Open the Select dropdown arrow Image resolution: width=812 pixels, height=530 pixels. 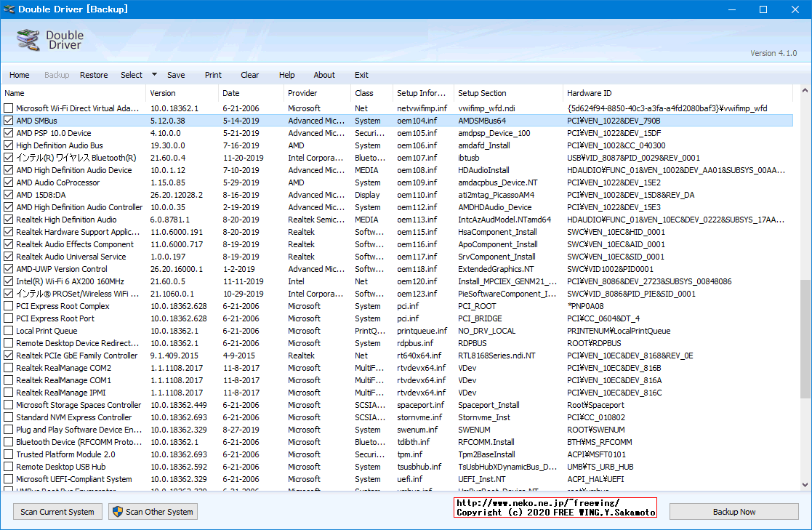(x=154, y=74)
